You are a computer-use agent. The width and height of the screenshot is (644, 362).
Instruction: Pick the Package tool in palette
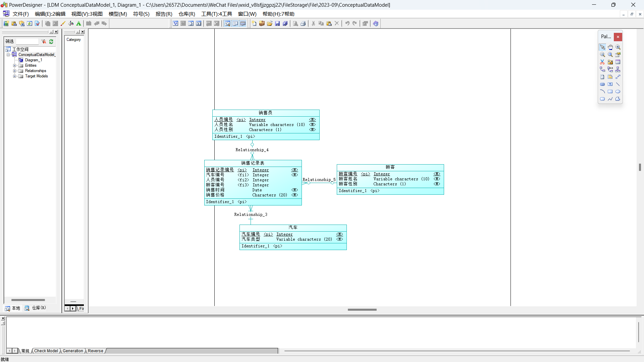pyautogui.click(x=610, y=62)
